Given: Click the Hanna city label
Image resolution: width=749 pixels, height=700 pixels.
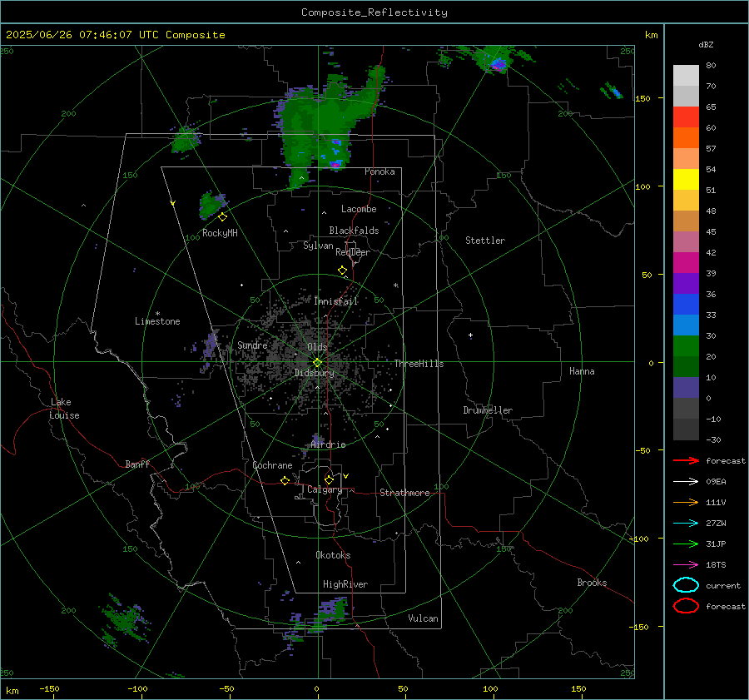Looking at the screenshot, I should pos(582,371).
